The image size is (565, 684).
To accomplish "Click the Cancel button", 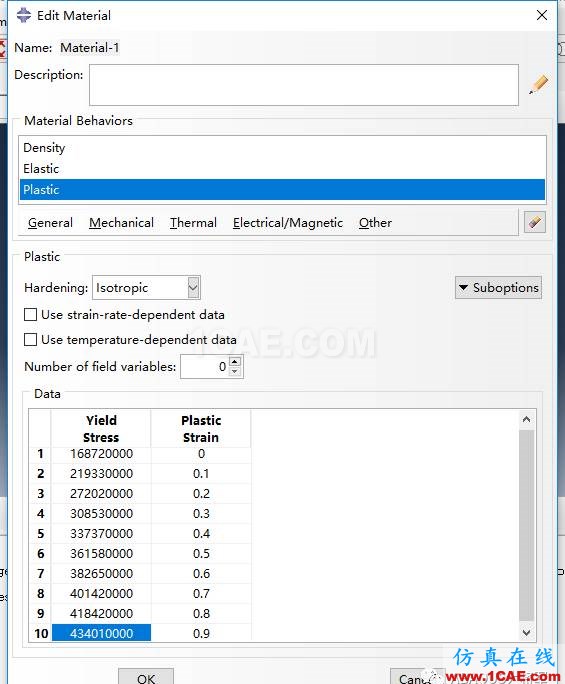I will click(x=417, y=677).
